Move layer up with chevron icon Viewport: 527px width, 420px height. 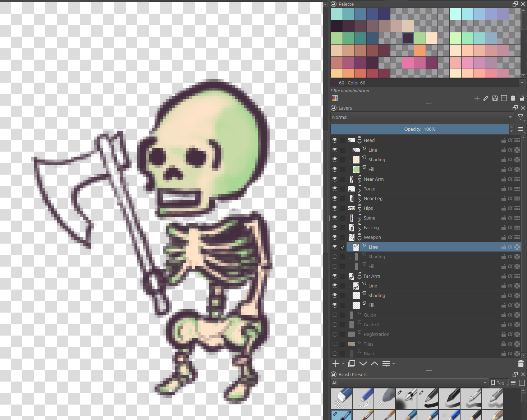[x=375, y=364]
